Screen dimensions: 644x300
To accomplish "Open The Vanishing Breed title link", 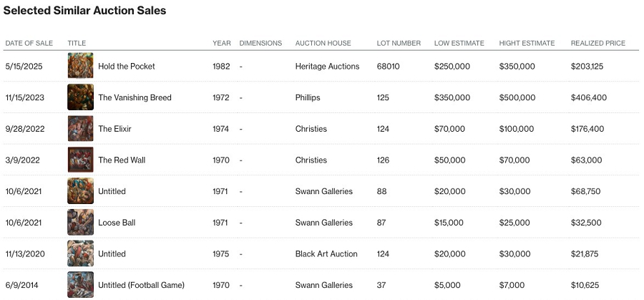I will 135,98.
